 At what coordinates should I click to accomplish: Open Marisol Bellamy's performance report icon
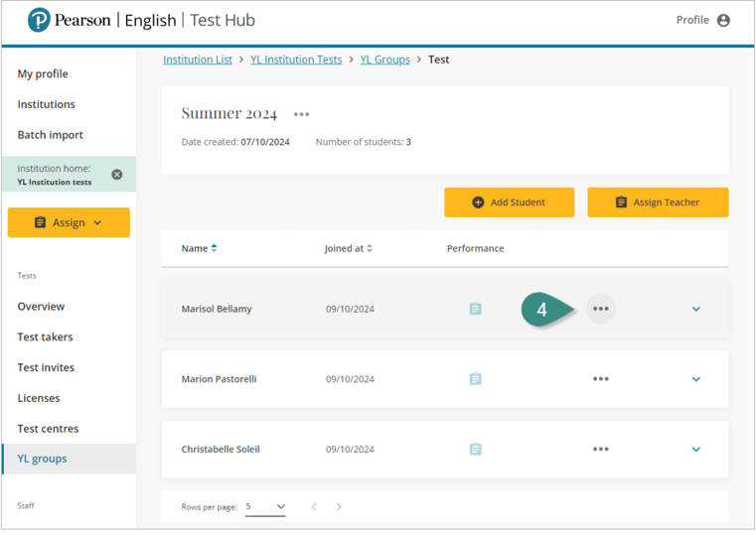pyautogui.click(x=475, y=309)
